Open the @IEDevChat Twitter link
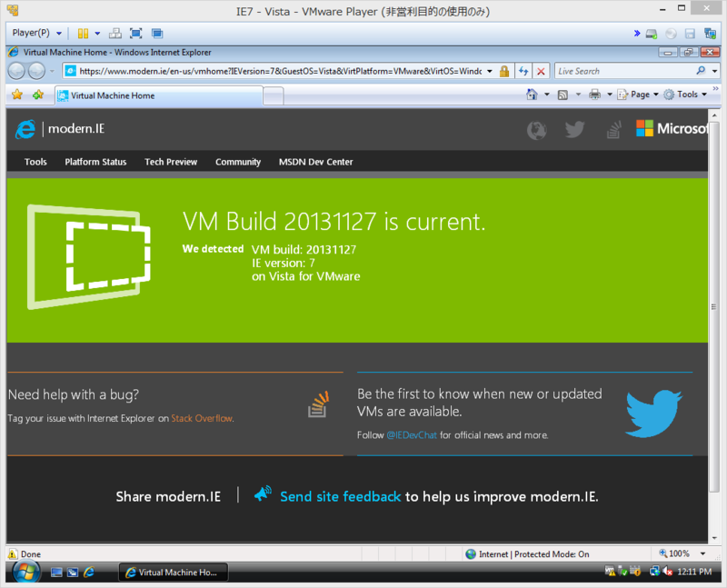727x588 pixels. (x=412, y=435)
